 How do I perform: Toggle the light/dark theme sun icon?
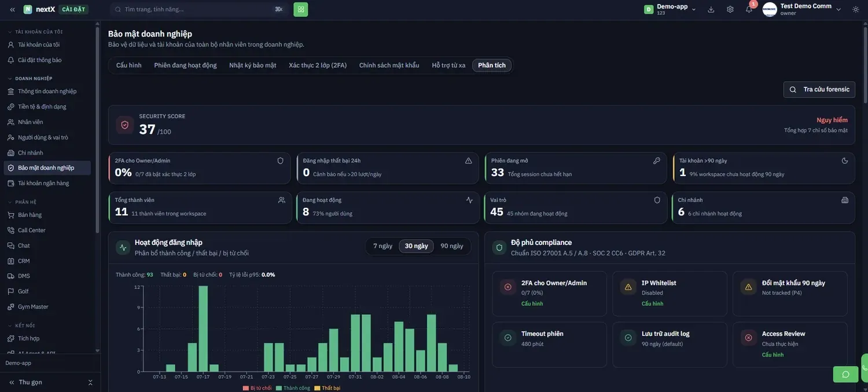click(856, 9)
